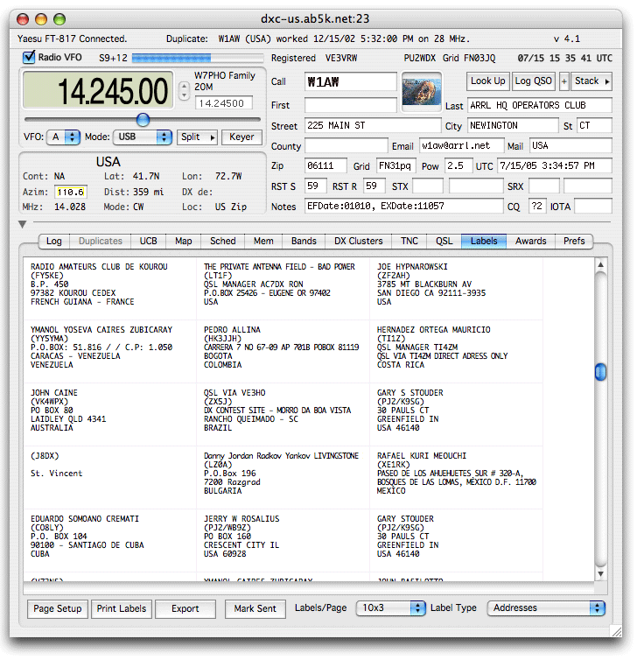644x660 pixels.
Task: Click the plus button beside Log QSO
Action: pyautogui.click(x=563, y=81)
